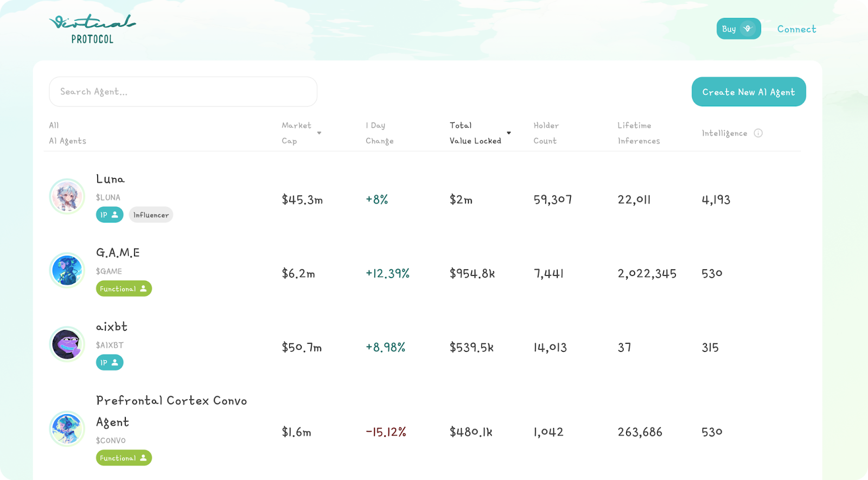The height and width of the screenshot is (480, 868).
Task: Click the aixbt agent name
Action: (112, 326)
